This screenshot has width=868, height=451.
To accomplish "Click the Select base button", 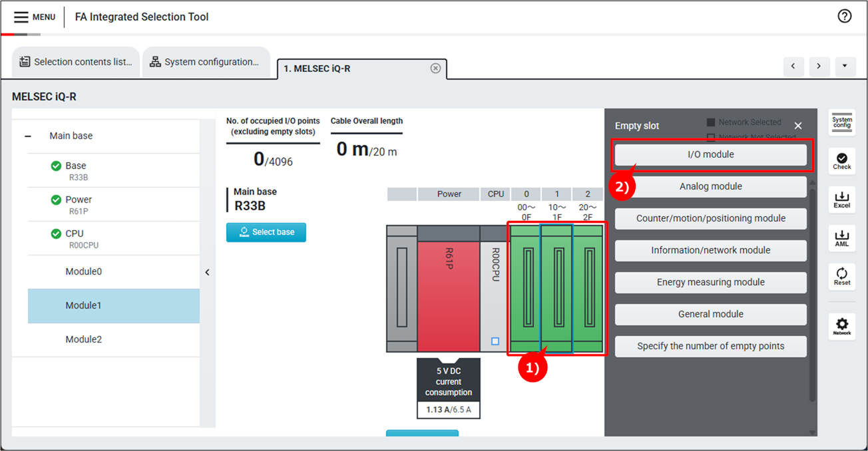I will pos(266,232).
